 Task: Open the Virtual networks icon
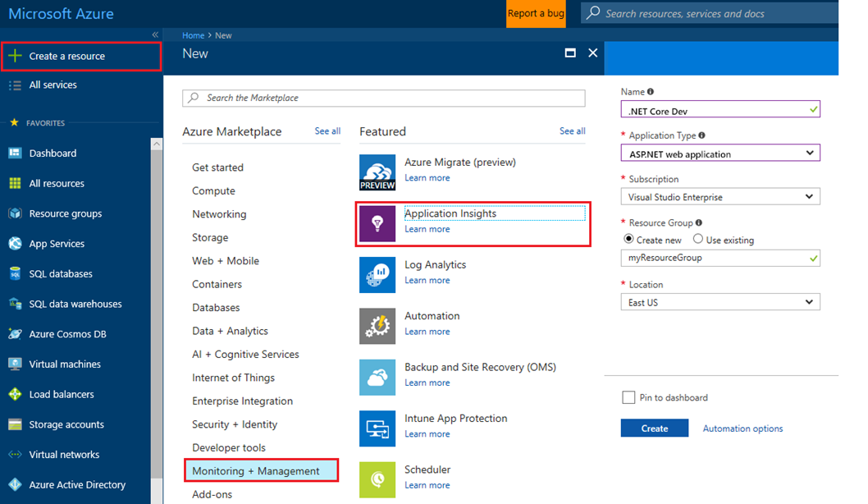point(15,454)
